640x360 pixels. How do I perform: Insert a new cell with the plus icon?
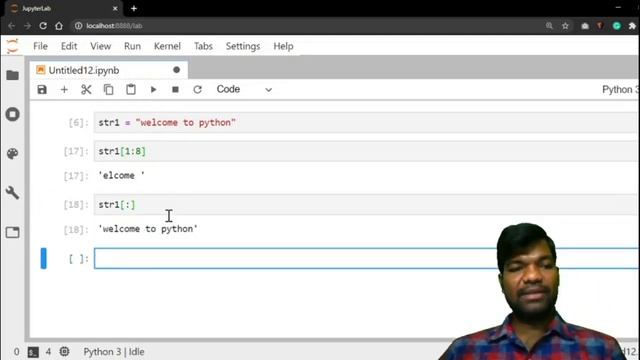point(64,89)
